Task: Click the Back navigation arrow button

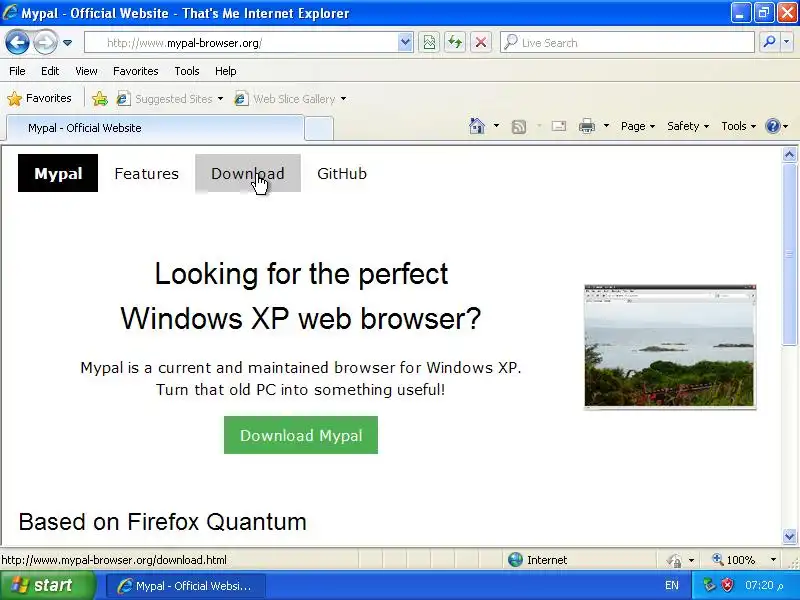Action: [18, 42]
